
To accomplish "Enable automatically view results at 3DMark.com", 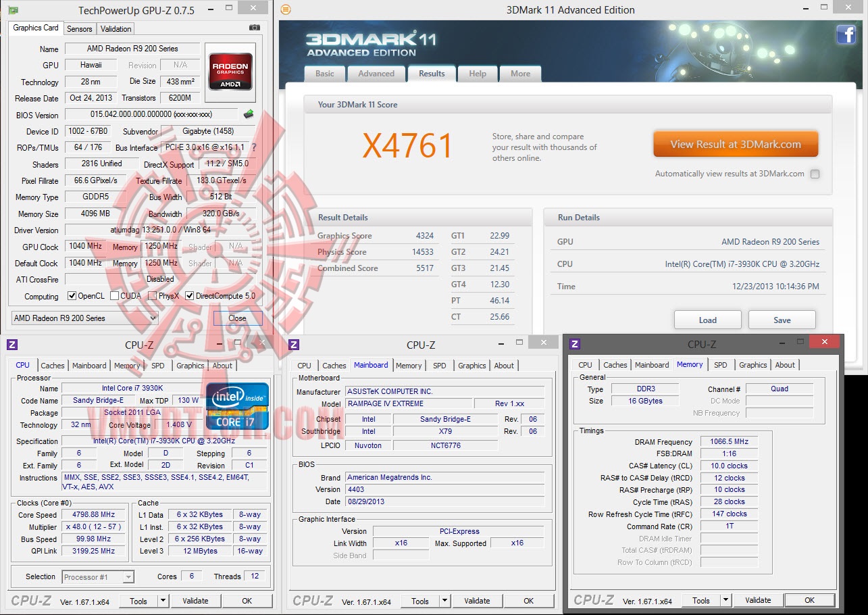I will (x=815, y=174).
